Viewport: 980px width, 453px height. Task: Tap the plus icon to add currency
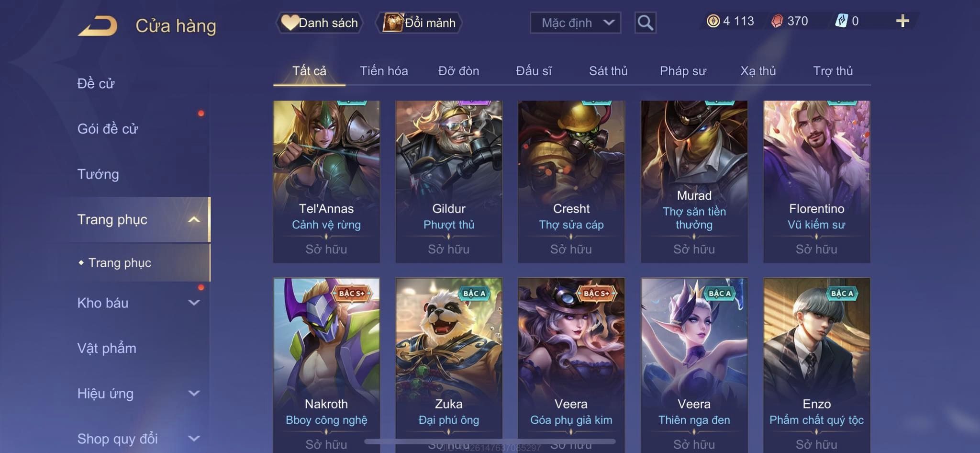(x=902, y=21)
